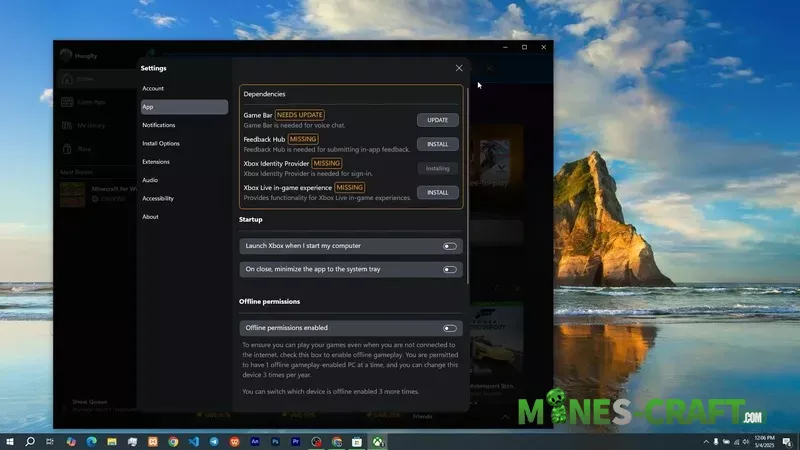Open Adobe Premiere Pro taskbar icon
This screenshot has height=450, width=800.
296,441
